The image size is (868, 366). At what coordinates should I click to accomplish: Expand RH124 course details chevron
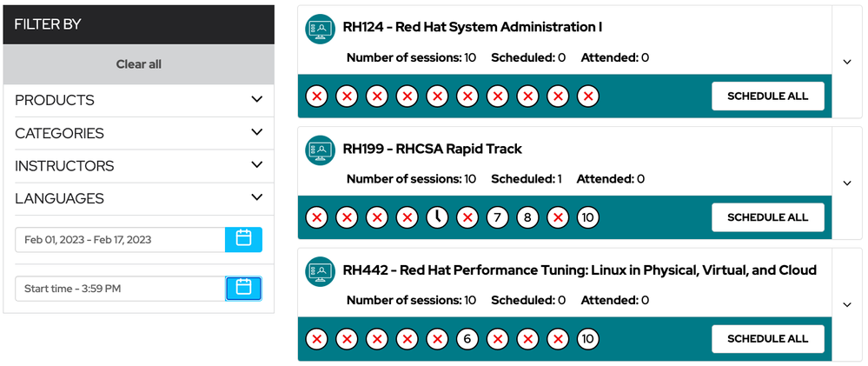(847, 62)
